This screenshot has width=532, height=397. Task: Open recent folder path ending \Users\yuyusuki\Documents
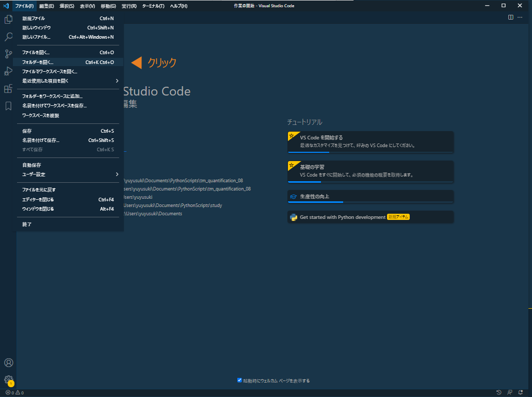tap(153, 214)
